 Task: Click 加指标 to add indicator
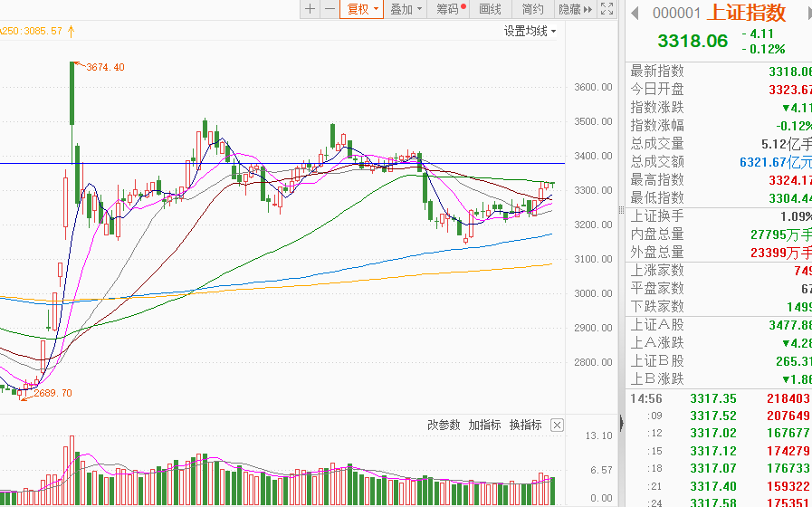click(484, 425)
